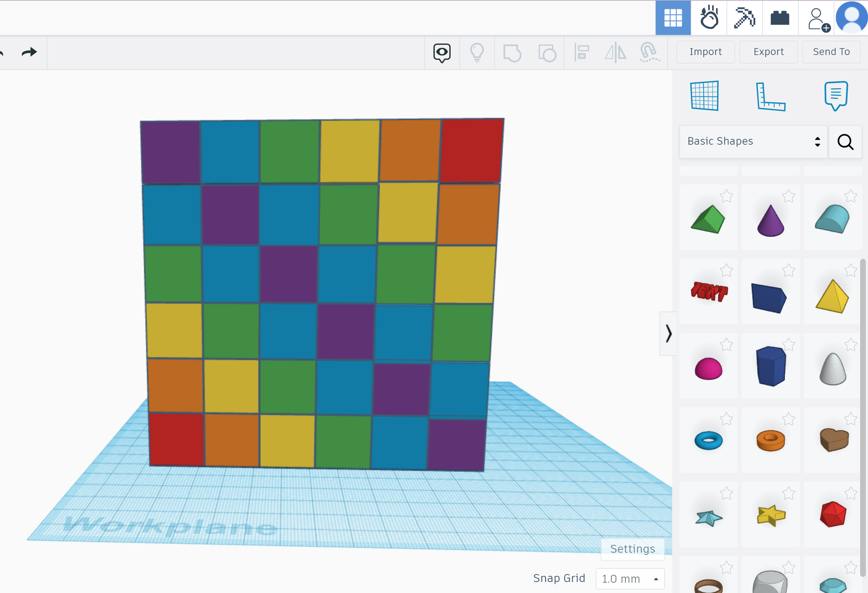
Task: Open the Brick view mode
Action: [780, 18]
